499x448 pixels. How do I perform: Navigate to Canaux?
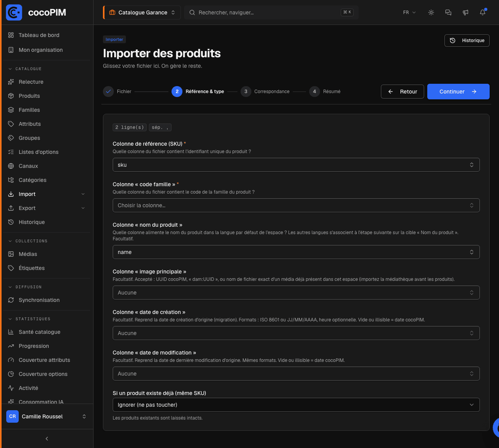[x=47, y=166]
